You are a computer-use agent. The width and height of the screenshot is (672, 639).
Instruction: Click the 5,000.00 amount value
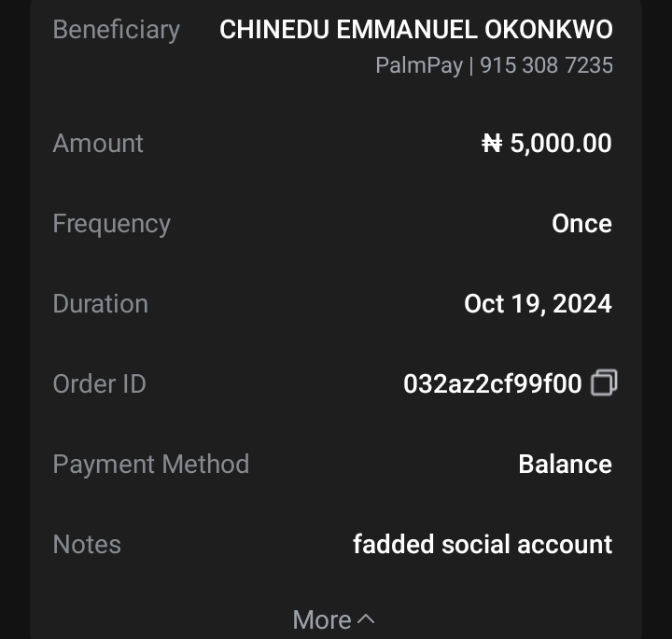click(x=561, y=144)
